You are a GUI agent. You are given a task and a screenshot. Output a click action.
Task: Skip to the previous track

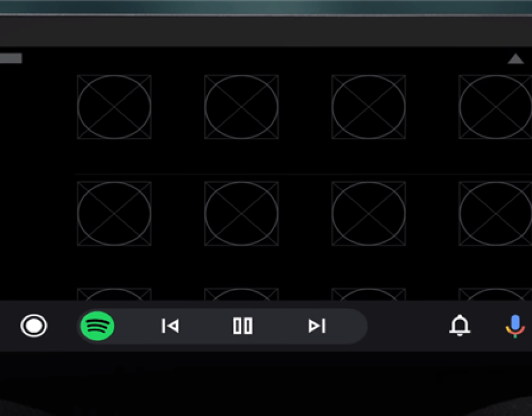coord(170,326)
